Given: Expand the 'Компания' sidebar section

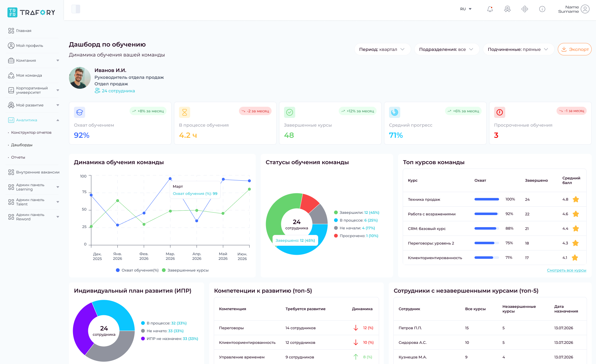Looking at the screenshot, I should 33,61.
